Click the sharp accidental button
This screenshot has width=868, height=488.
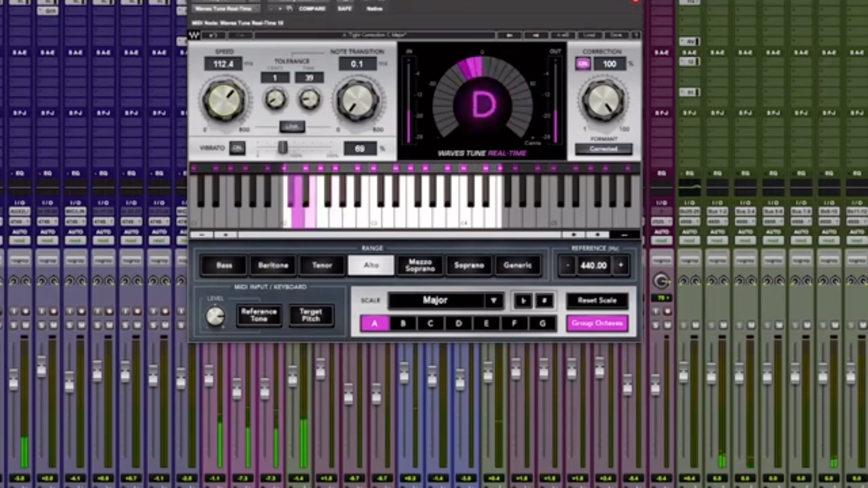tap(544, 301)
